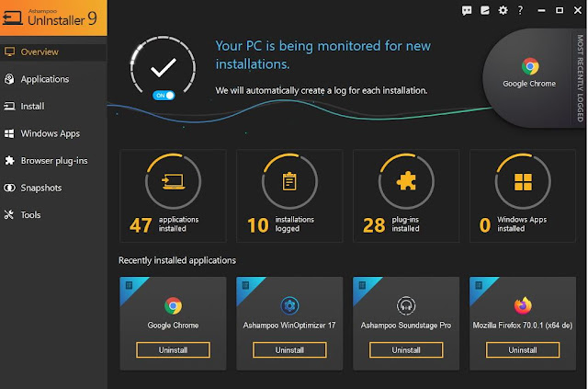Switch to Browser plug-ins section

(x=53, y=161)
